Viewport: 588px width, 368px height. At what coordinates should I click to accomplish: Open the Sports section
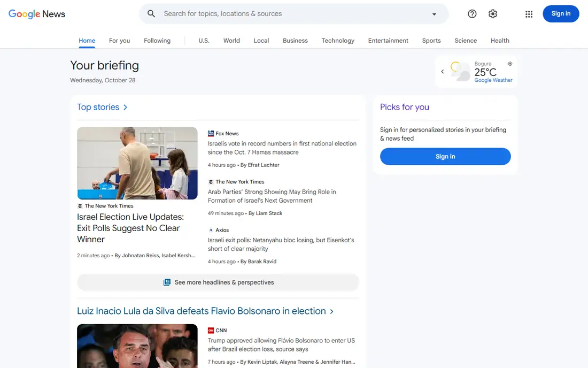pyautogui.click(x=431, y=41)
